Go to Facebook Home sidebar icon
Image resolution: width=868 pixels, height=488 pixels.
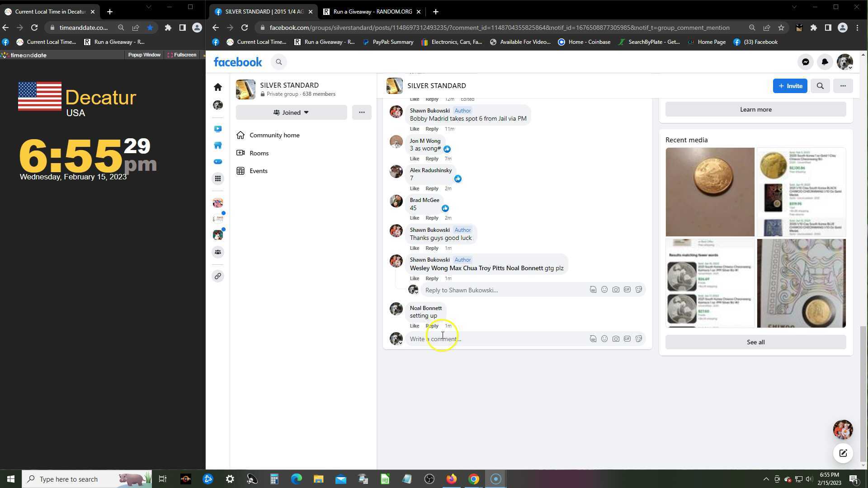pyautogui.click(x=218, y=87)
